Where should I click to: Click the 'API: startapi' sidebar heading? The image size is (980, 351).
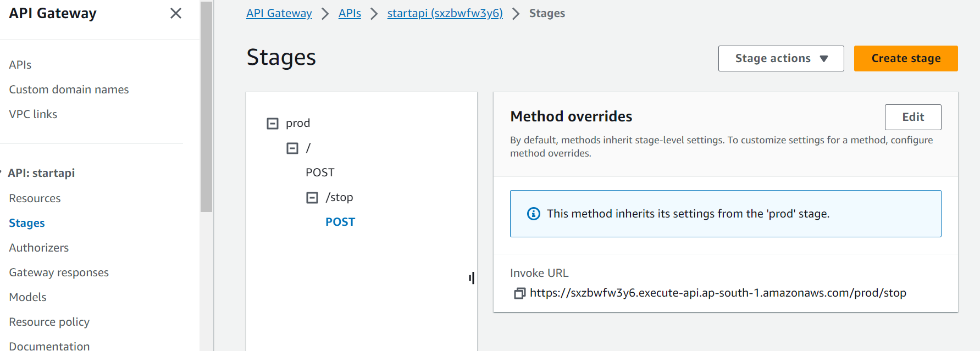(x=41, y=173)
